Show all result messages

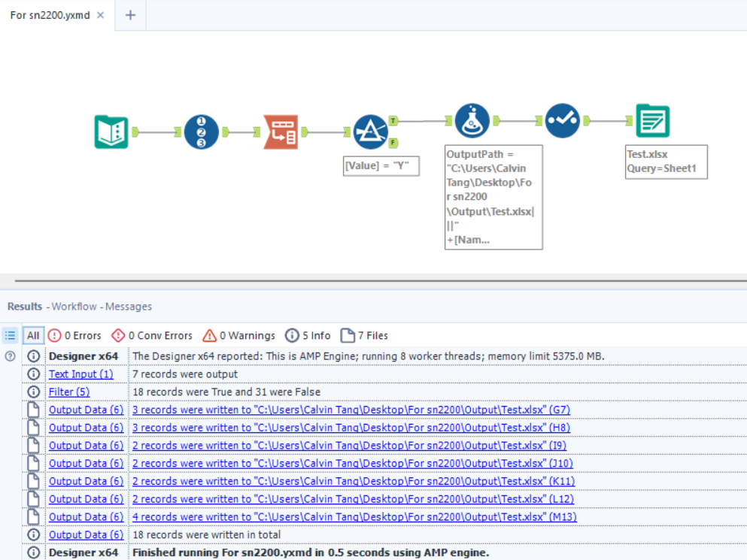(x=33, y=335)
